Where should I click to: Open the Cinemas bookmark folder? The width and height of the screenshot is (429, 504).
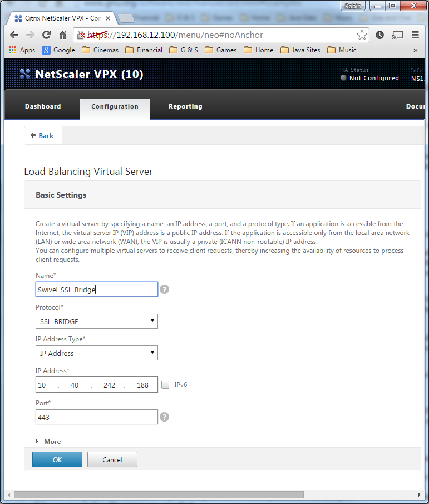(x=100, y=50)
